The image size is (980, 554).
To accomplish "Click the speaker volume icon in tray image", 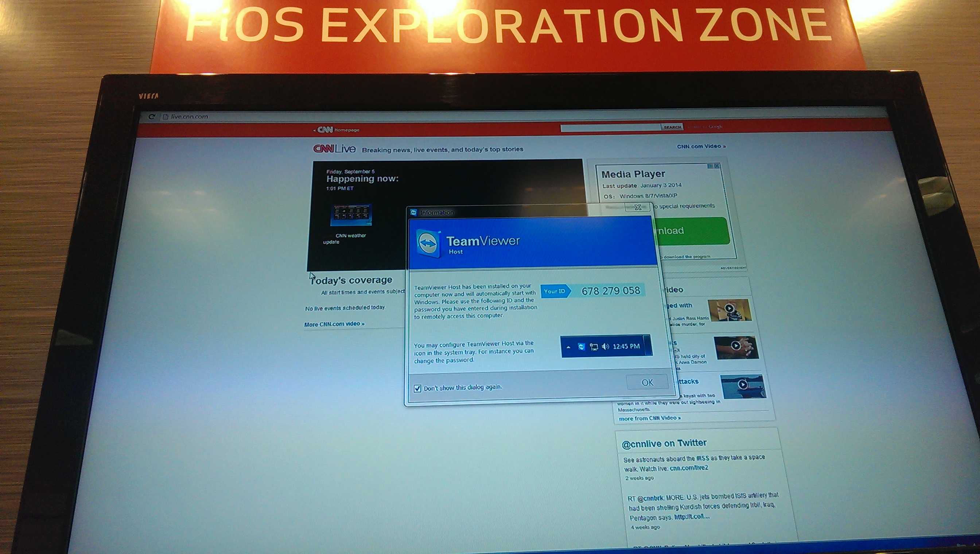I will [605, 346].
